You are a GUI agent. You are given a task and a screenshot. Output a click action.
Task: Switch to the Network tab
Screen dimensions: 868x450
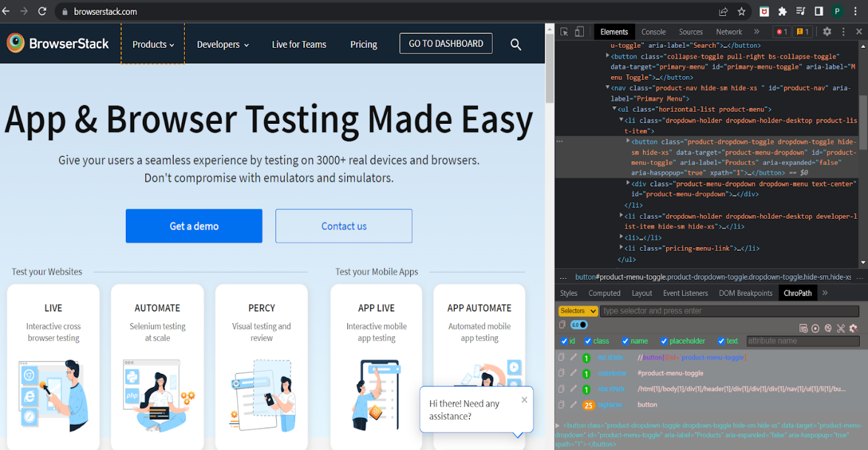coord(729,32)
